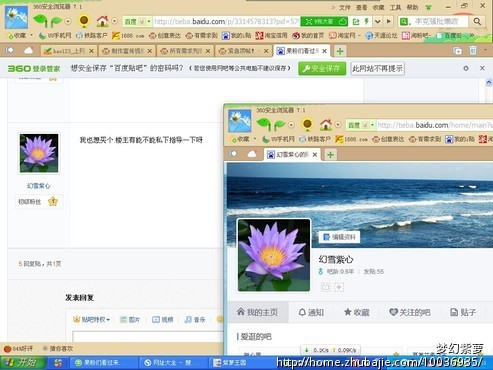Open the 铁路客户 bookmark in the front window
The image size is (493, 370).
tap(315, 139)
